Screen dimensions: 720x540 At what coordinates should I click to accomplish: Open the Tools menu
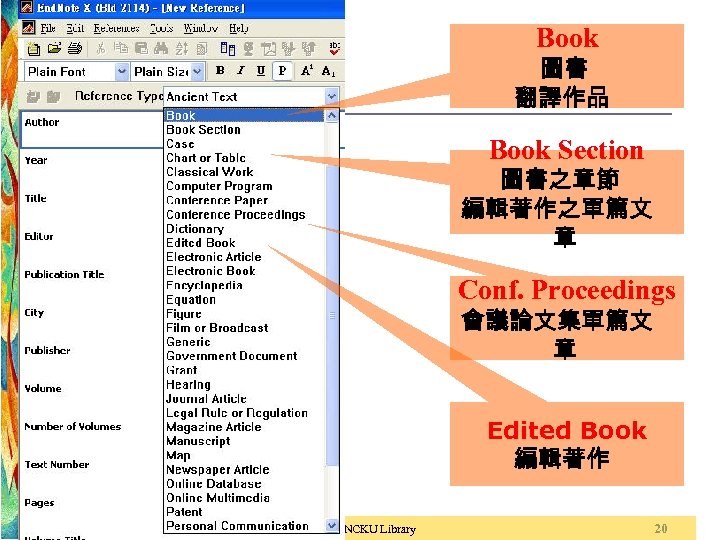point(162,28)
